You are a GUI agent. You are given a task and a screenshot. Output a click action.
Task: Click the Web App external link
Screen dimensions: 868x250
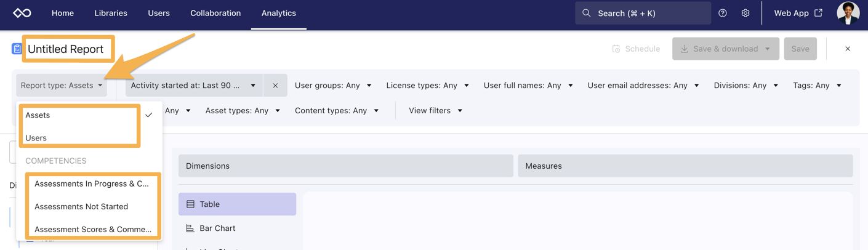coord(798,13)
